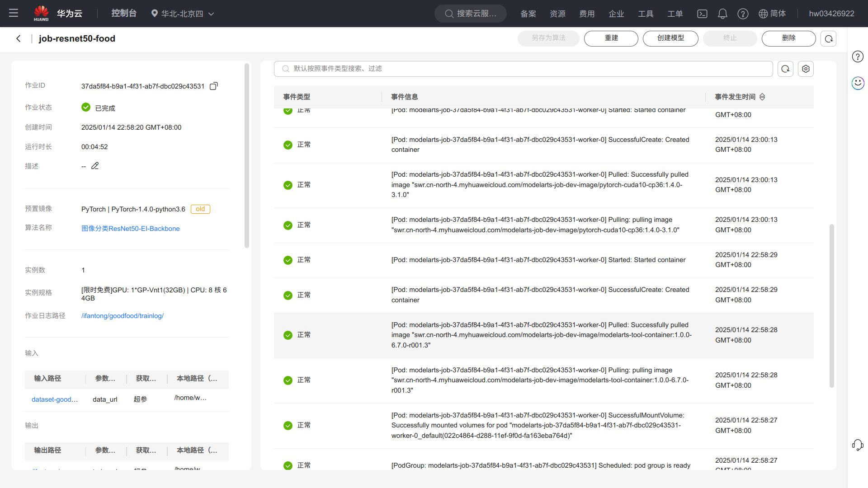Click the event list vertical scrollbar
This screenshot has width=868, height=488.
click(831, 305)
